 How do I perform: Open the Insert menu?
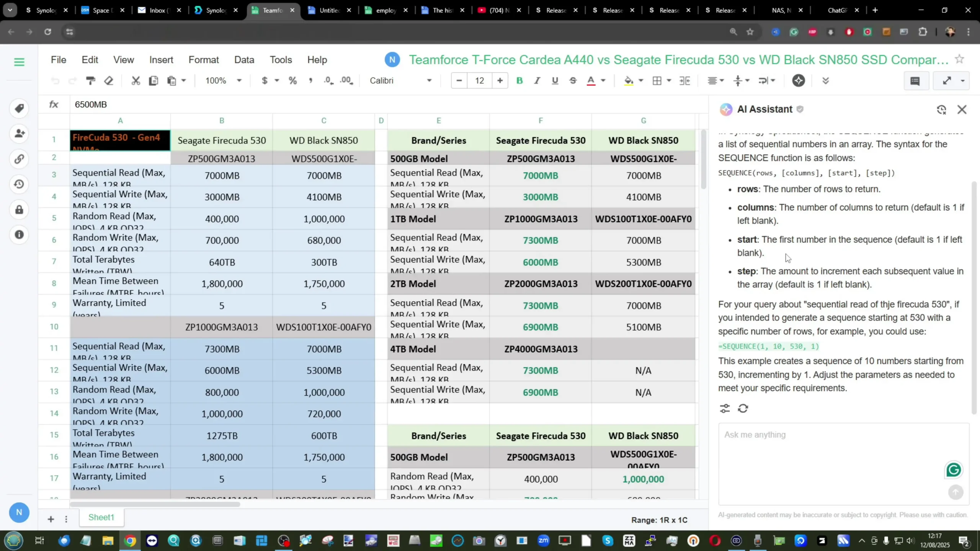(161, 60)
